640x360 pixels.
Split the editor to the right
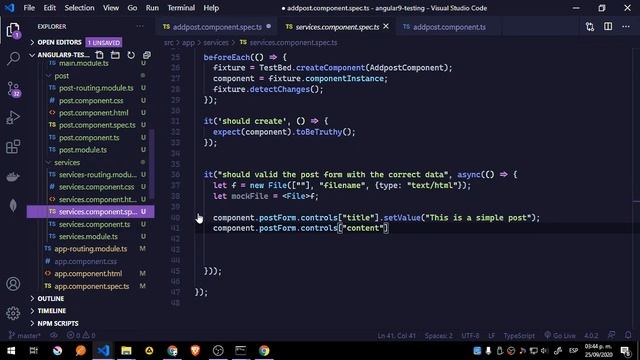tap(608, 27)
